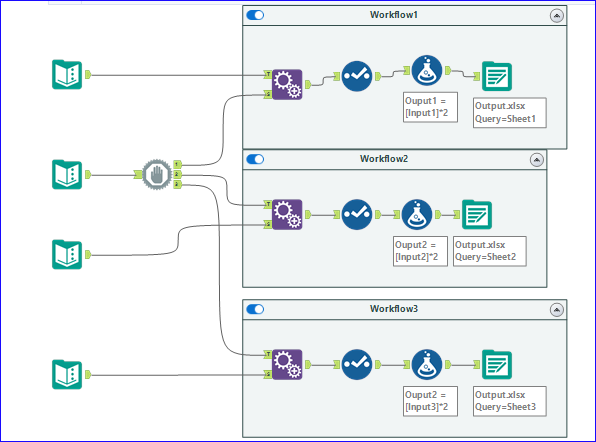Select the Formula flask tool in Workflow3
The width and height of the screenshot is (596, 442).
pos(427,364)
